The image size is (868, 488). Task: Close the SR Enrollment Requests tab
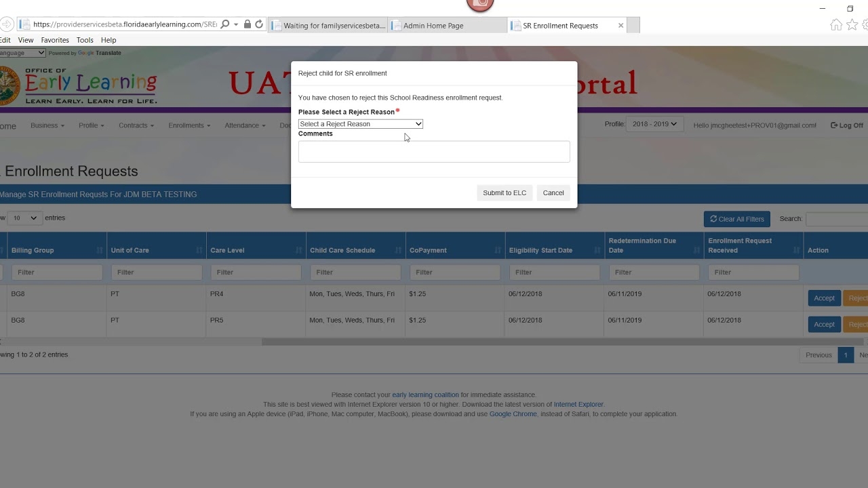coord(620,26)
